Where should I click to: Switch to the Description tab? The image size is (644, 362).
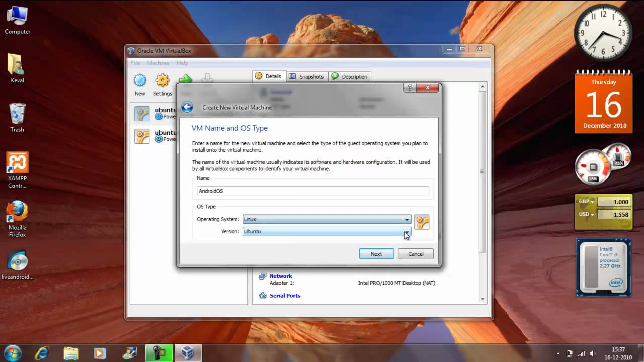click(x=350, y=77)
